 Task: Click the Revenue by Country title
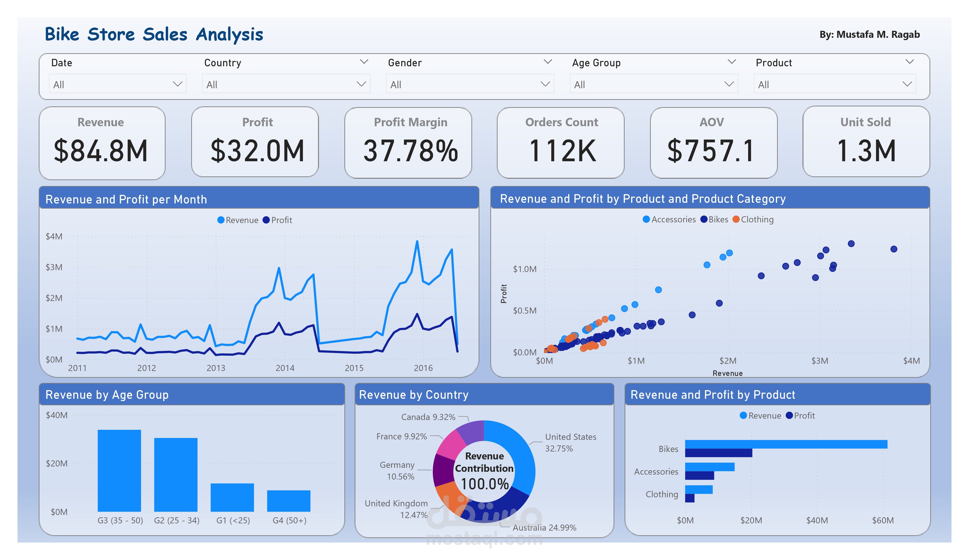pos(414,395)
